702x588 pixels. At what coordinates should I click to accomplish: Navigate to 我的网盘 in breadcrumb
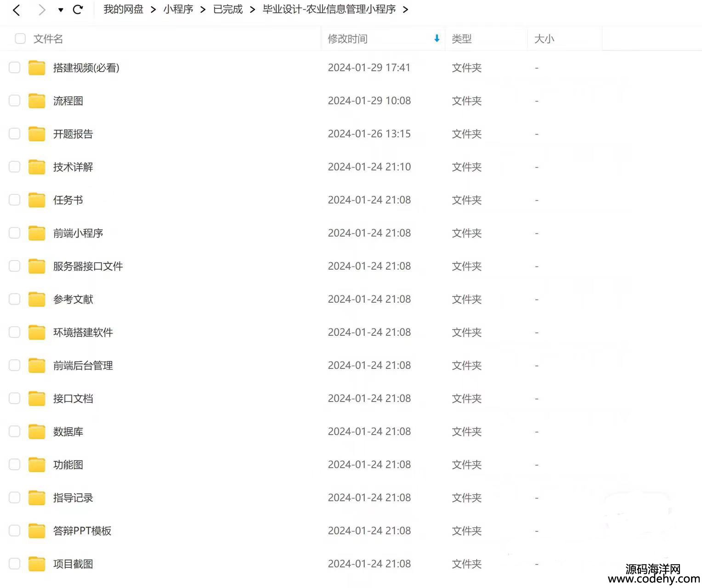(124, 9)
